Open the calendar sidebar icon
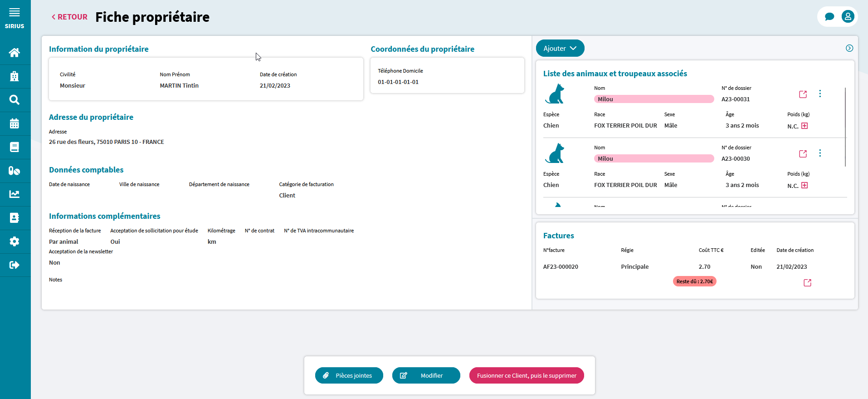 15,123
